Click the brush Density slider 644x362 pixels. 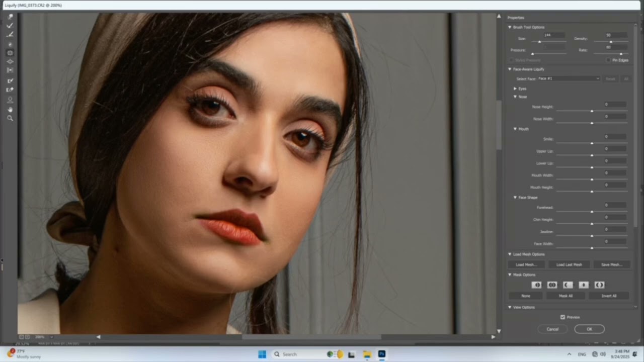tap(611, 42)
